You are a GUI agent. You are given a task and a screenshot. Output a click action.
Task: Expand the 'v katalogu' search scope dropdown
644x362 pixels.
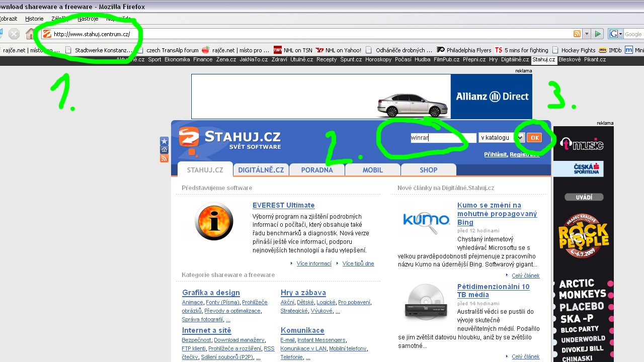point(520,137)
